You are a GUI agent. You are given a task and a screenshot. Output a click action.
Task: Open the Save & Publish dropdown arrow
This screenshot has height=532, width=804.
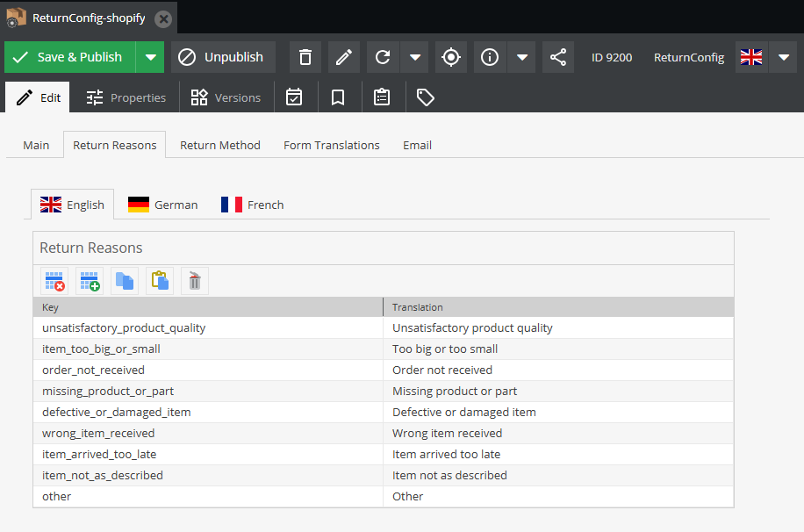tap(150, 57)
